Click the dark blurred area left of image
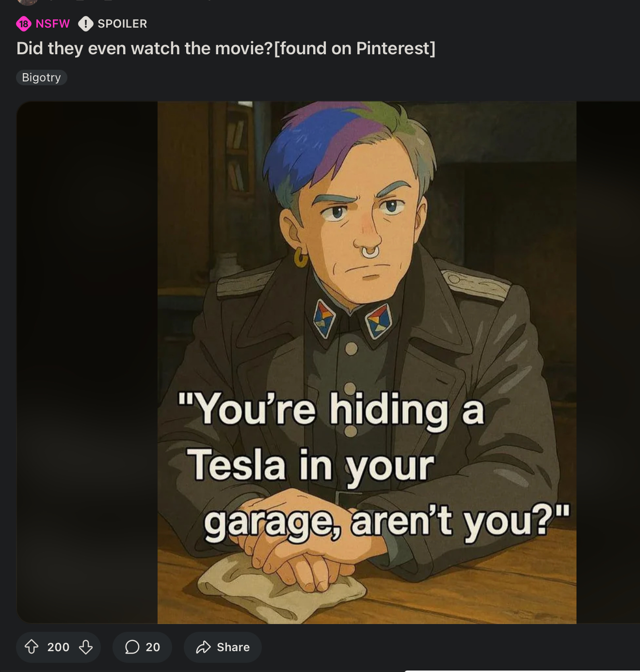This screenshot has height=672, width=640. pyautogui.click(x=87, y=362)
